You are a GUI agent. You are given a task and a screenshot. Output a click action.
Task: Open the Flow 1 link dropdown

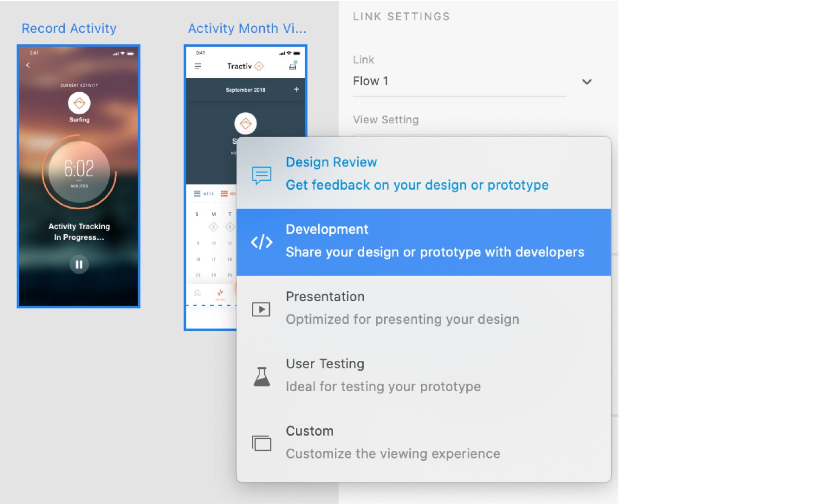(x=587, y=82)
